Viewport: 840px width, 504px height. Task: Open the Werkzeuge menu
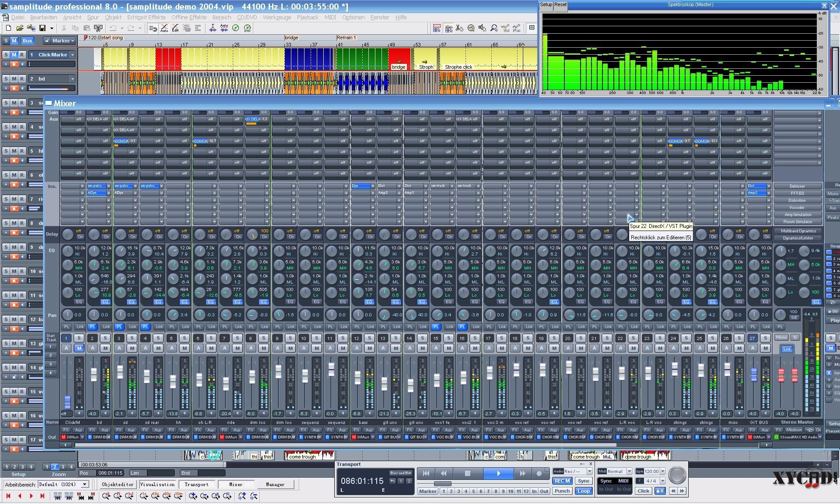click(277, 17)
